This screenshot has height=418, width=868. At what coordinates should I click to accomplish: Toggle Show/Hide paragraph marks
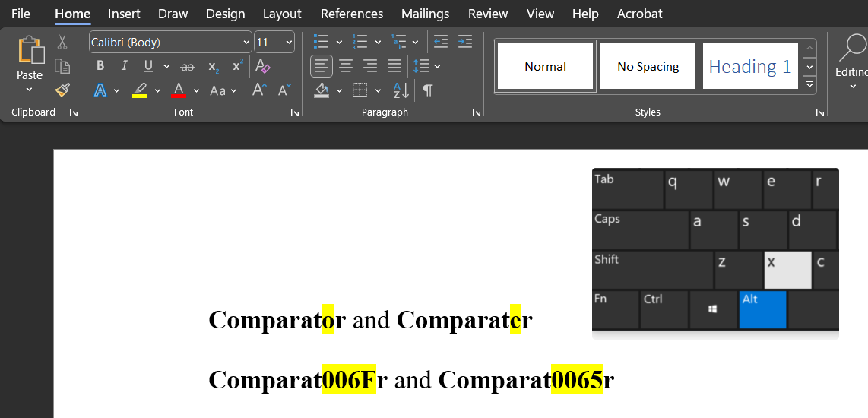click(x=428, y=90)
